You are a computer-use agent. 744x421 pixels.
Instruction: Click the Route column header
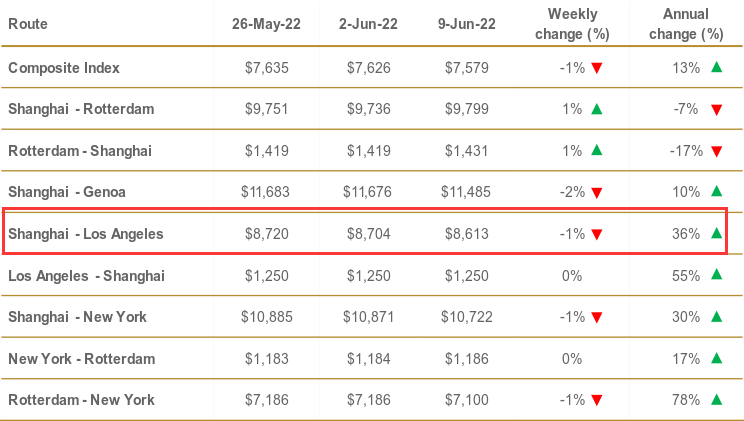[x=27, y=23]
